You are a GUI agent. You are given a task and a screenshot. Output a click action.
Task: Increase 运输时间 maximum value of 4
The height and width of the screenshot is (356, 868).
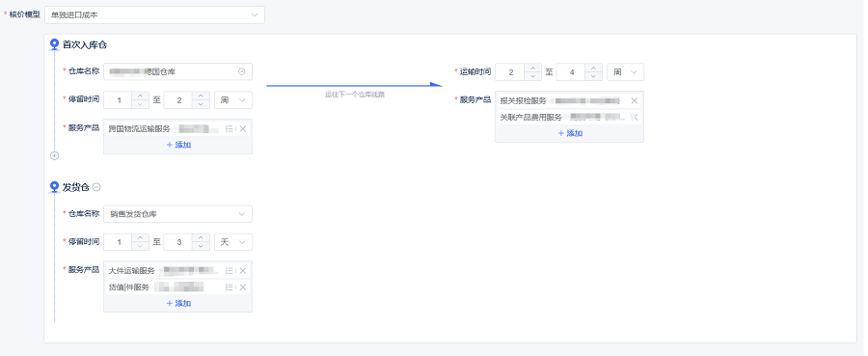(x=593, y=68)
